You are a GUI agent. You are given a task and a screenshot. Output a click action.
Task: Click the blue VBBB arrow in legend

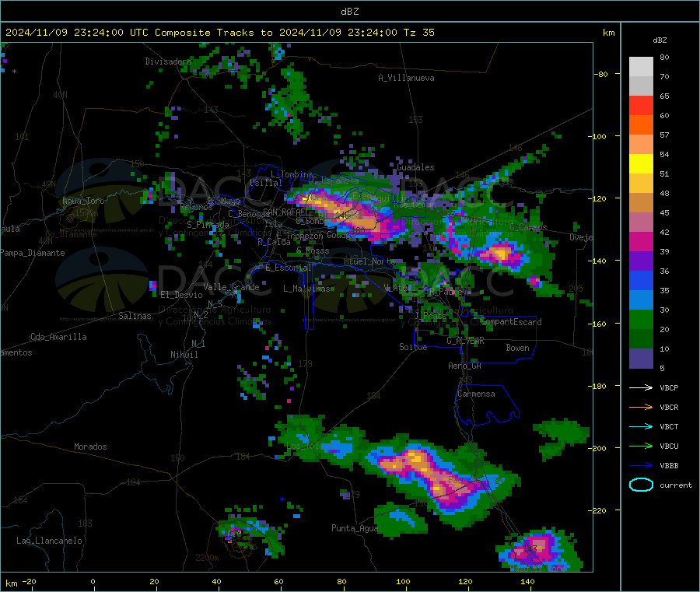click(x=641, y=466)
